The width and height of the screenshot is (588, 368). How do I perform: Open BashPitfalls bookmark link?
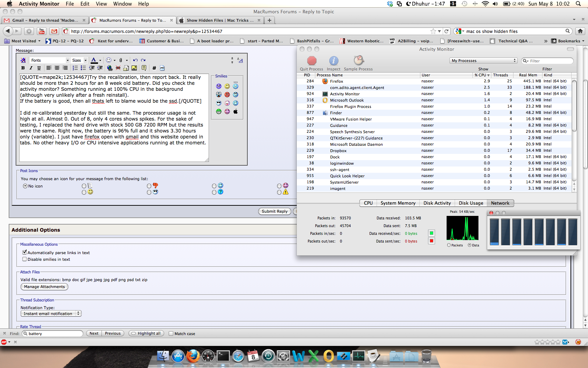[312, 41]
